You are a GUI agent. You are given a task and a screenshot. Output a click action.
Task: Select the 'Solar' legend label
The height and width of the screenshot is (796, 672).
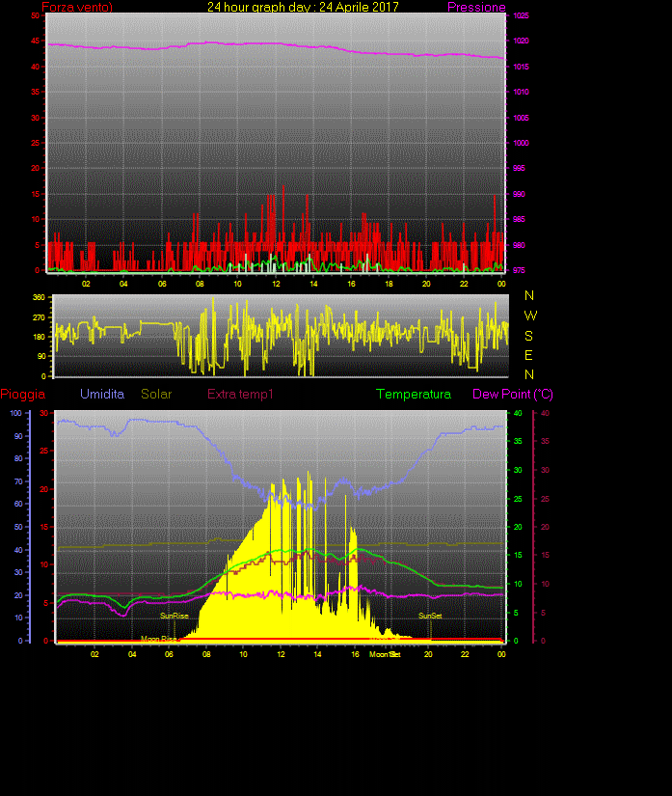(x=156, y=394)
